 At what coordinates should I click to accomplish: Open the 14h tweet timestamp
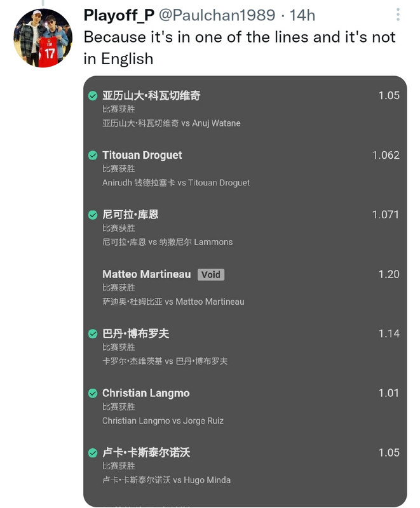(302, 15)
